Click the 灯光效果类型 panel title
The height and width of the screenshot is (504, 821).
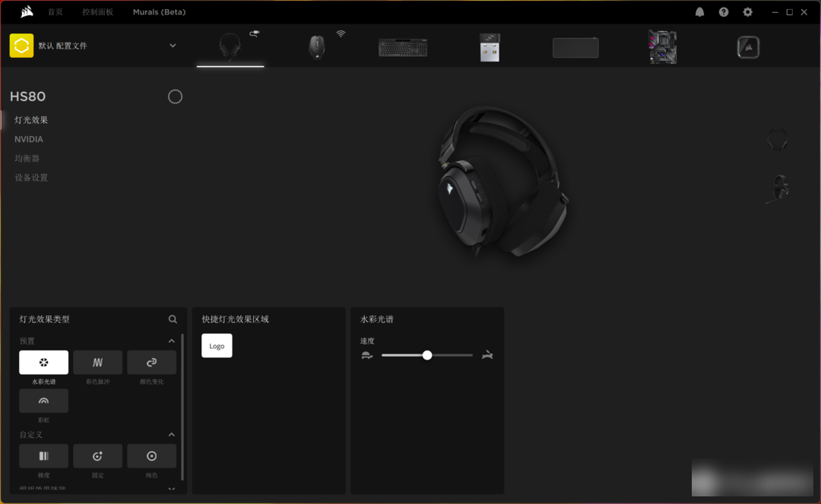tap(45, 319)
